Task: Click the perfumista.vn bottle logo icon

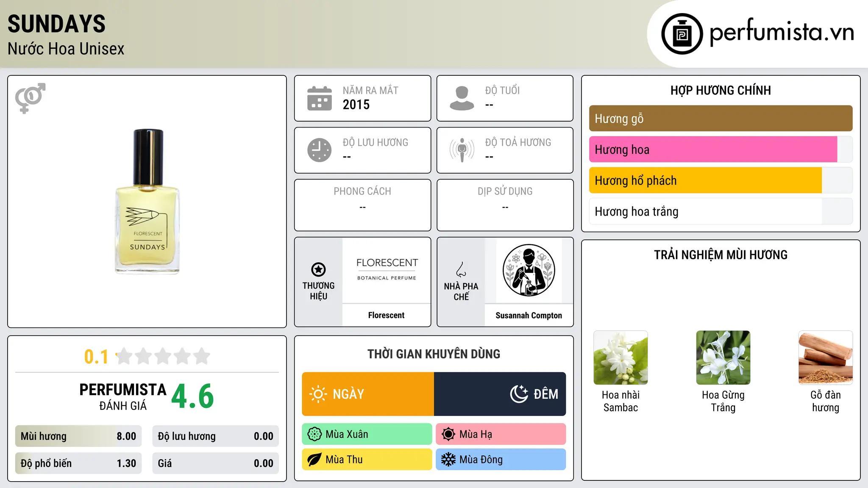Action: [682, 34]
